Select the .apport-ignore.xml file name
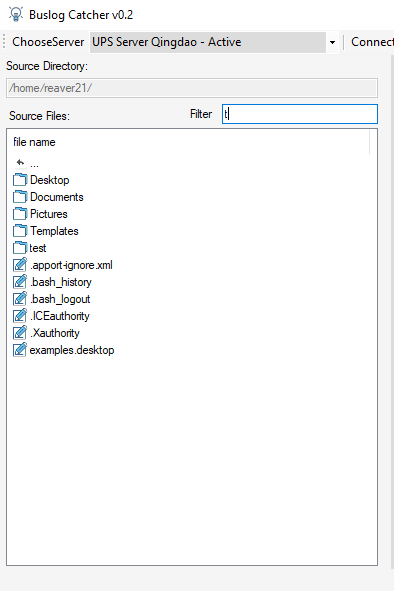The image size is (394, 591). click(71, 265)
